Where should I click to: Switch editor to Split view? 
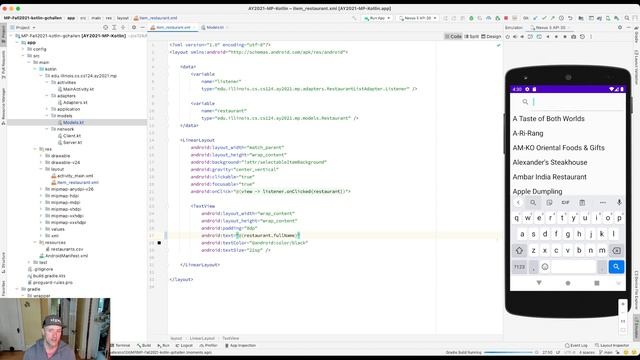[472, 36]
